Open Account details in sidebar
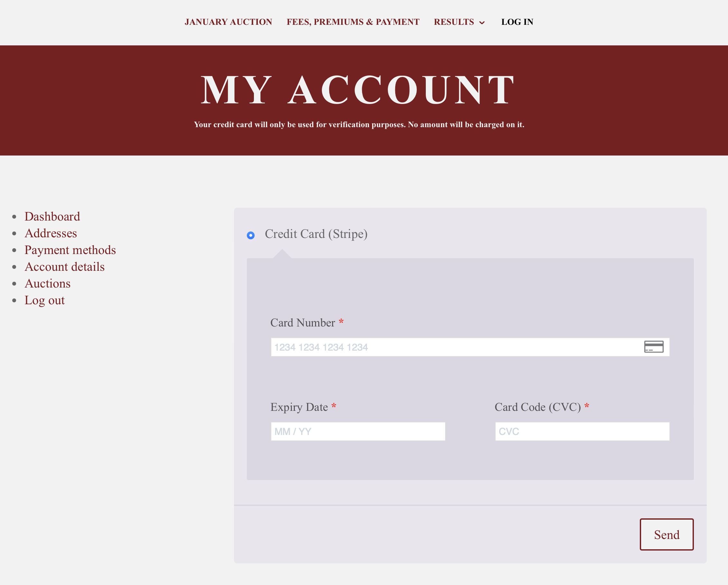This screenshot has height=585, width=728. coord(64,267)
